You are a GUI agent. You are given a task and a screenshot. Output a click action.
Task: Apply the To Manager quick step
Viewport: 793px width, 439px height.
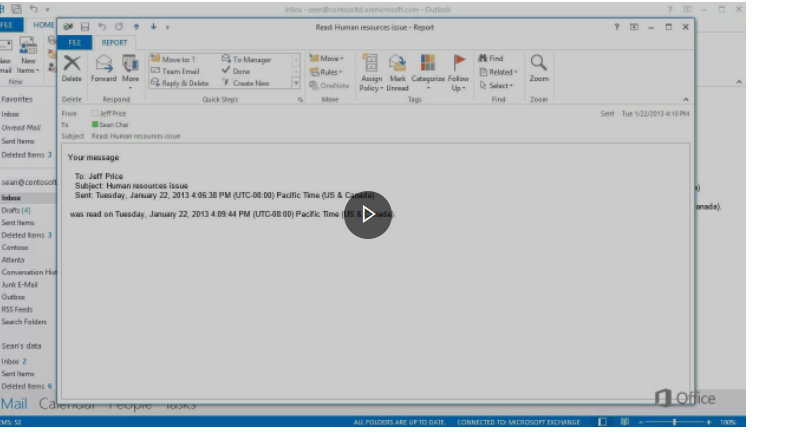coord(247,59)
